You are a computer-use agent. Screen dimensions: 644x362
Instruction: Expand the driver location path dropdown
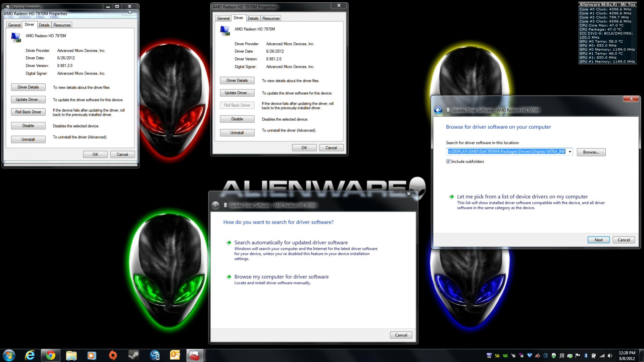[569, 152]
